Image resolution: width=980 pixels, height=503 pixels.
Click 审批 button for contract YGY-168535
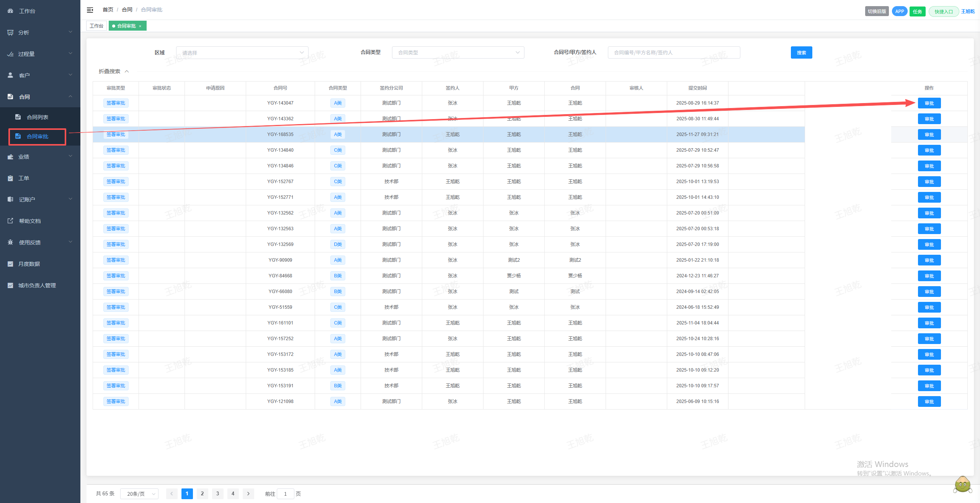click(929, 134)
